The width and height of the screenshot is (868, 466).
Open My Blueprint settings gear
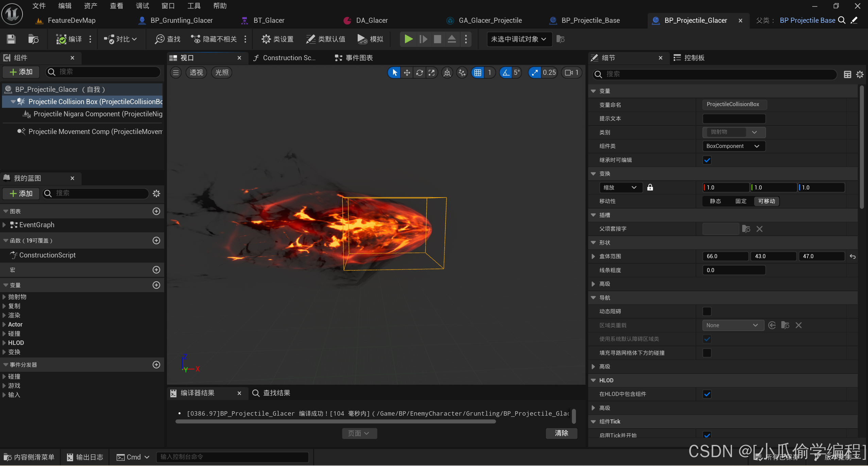pyautogui.click(x=156, y=194)
